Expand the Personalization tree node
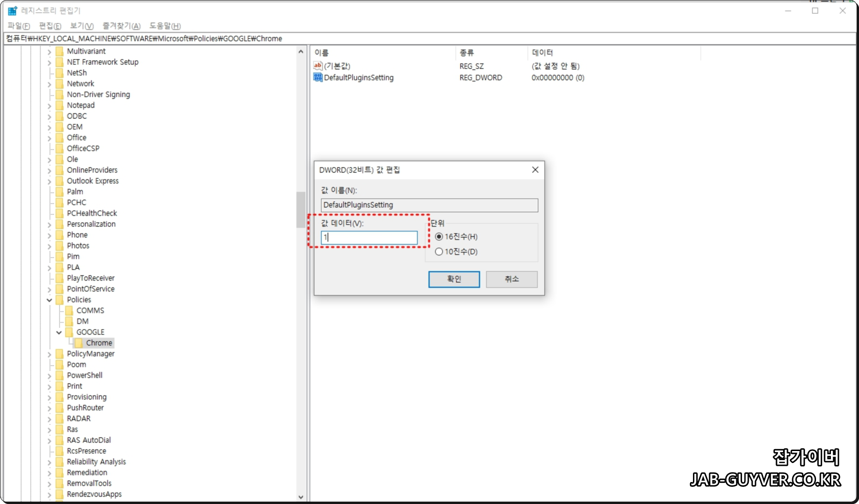Viewport: 859px width, 504px height. point(49,224)
